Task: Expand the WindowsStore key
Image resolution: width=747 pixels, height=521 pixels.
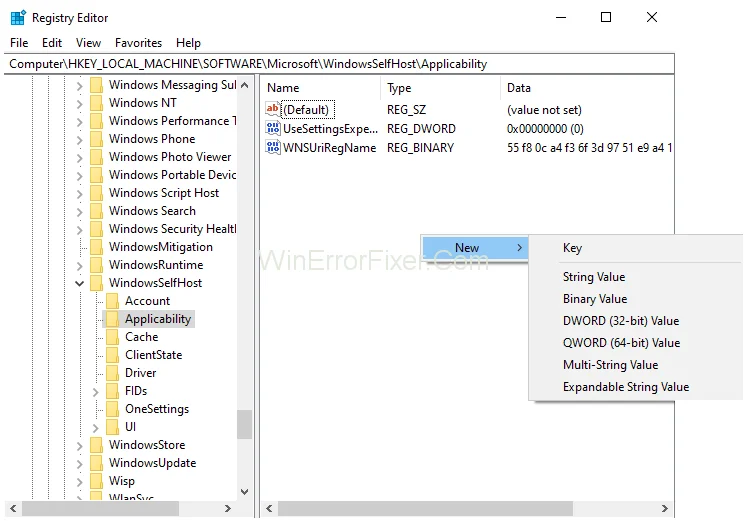Action: 80,446
